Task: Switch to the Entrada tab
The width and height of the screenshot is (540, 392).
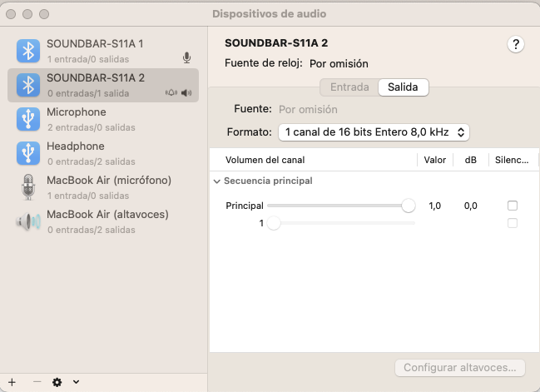Action: (x=349, y=87)
